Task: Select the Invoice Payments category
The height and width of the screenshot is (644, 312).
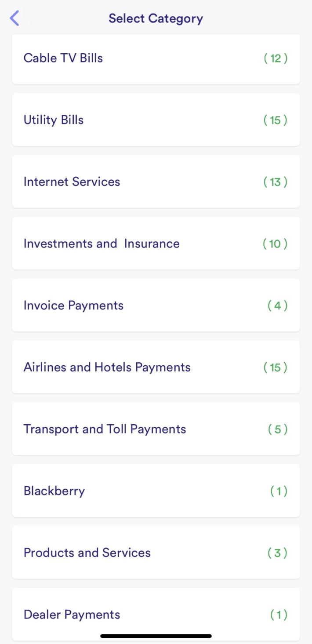Action: click(x=73, y=306)
